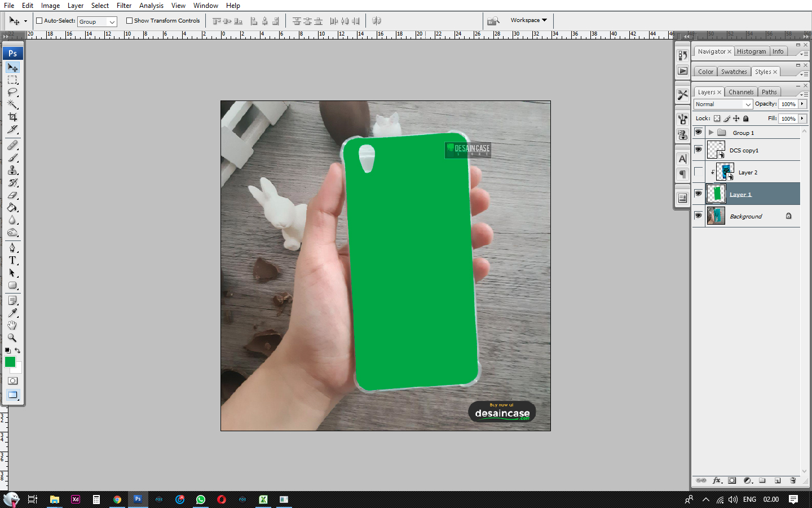Open the Styles panel options menu
The height and width of the screenshot is (508, 812).
pyautogui.click(x=804, y=73)
